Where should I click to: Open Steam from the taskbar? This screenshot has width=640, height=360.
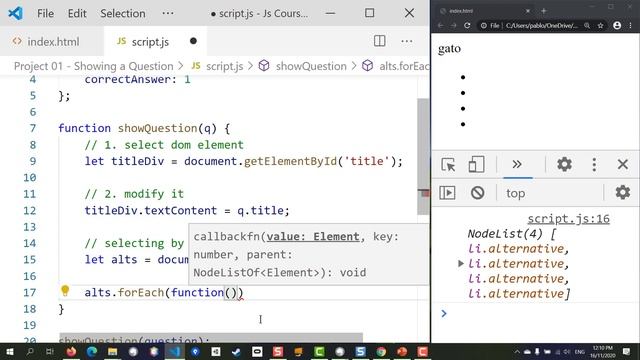pyautogui.click(x=236, y=352)
